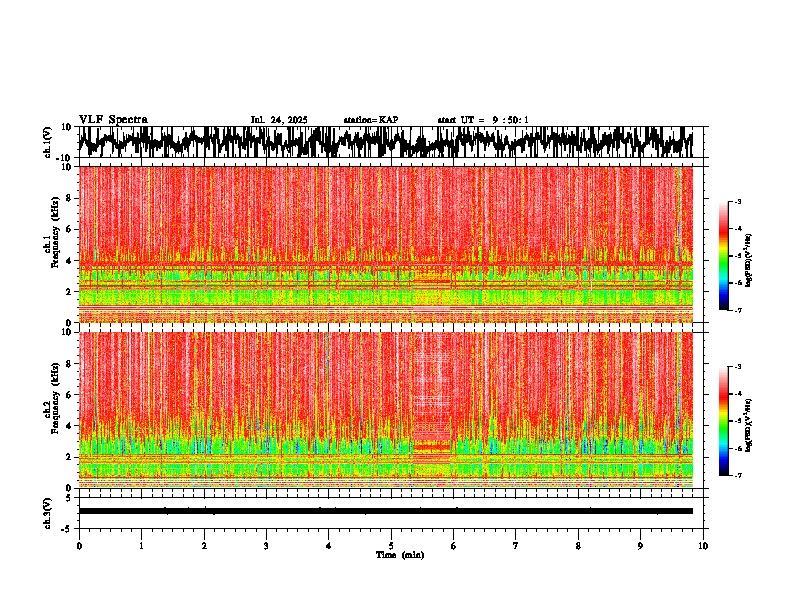Click the ch.1 color bar top label "-3"
Image resolution: width=792 pixels, height=612 pixels.
pos(737,201)
